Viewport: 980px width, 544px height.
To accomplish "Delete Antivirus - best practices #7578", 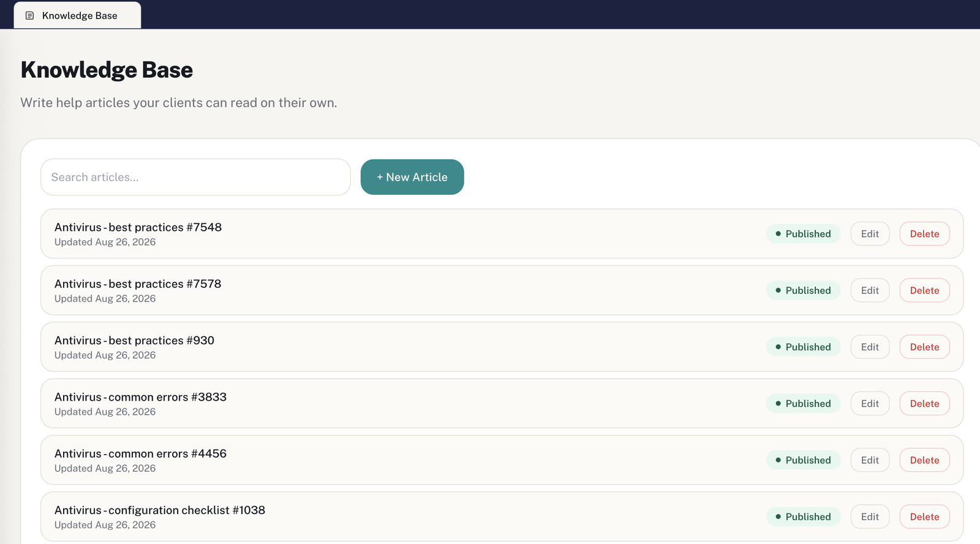I will coord(924,290).
